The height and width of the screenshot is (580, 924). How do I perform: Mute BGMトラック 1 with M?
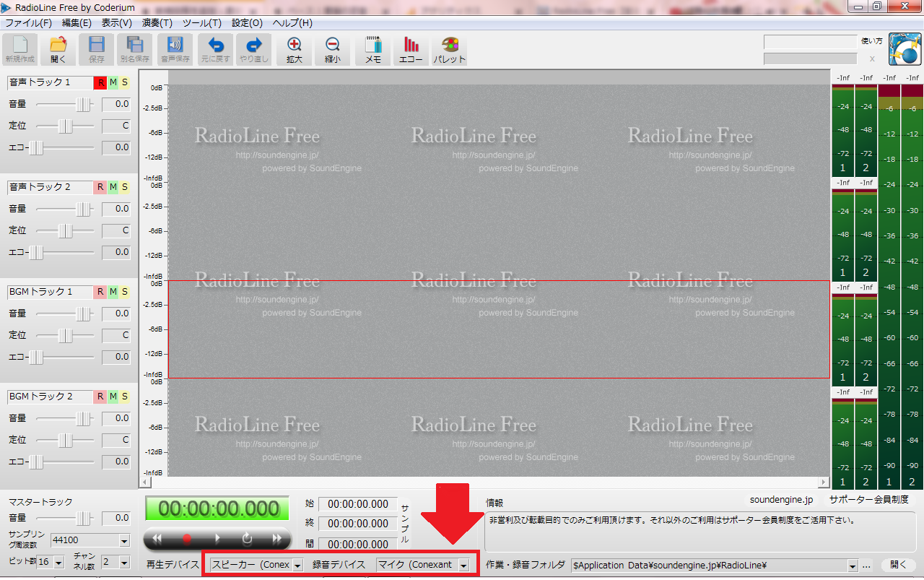point(113,292)
